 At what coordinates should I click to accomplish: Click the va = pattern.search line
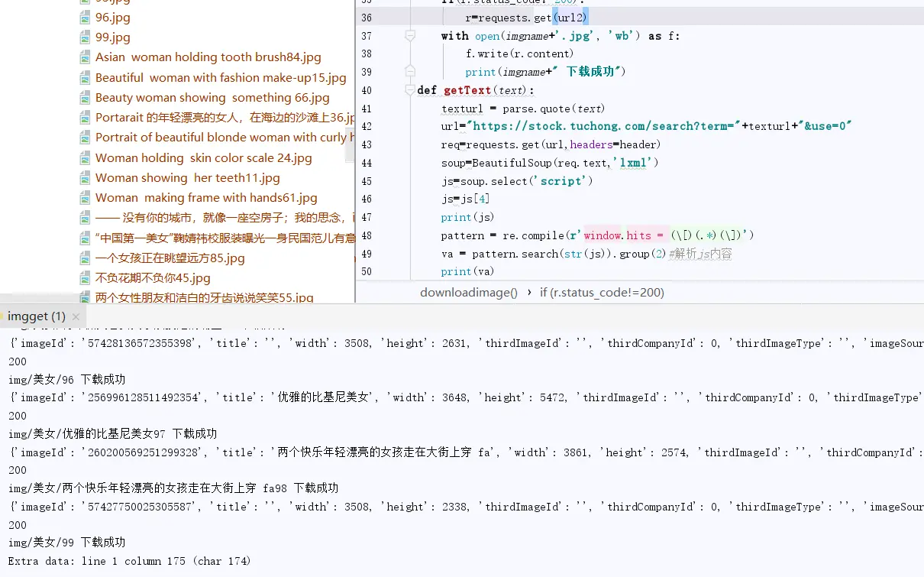tap(586, 254)
